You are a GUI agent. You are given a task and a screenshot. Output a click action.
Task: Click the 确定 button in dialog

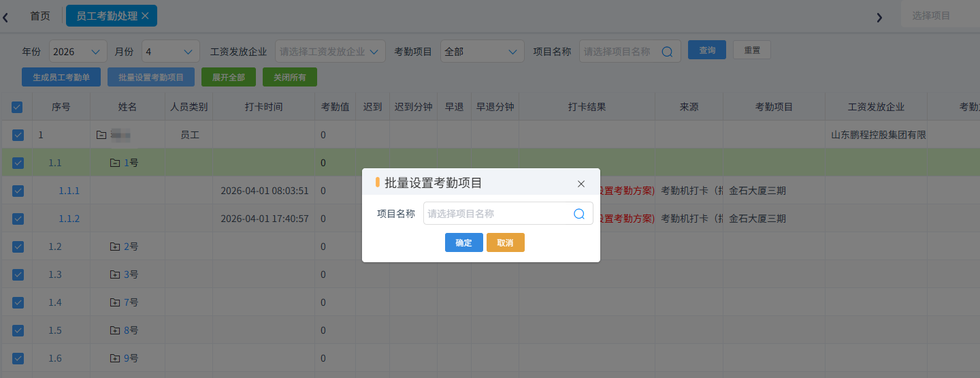(464, 242)
